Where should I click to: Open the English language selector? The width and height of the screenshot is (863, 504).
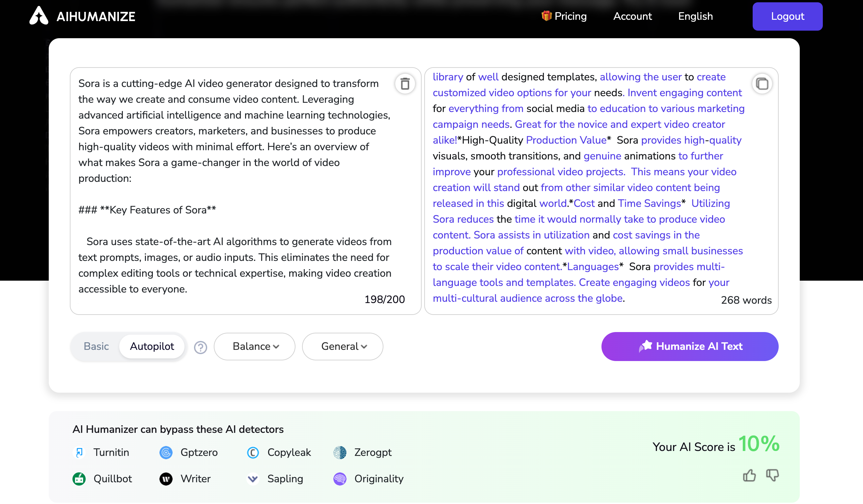pyautogui.click(x=695, y=16)
